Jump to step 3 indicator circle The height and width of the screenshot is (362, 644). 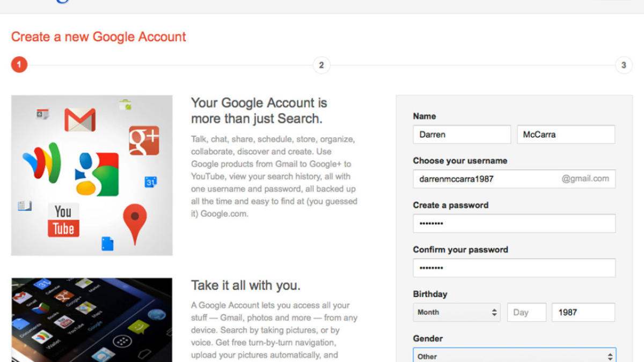(624, 65)
